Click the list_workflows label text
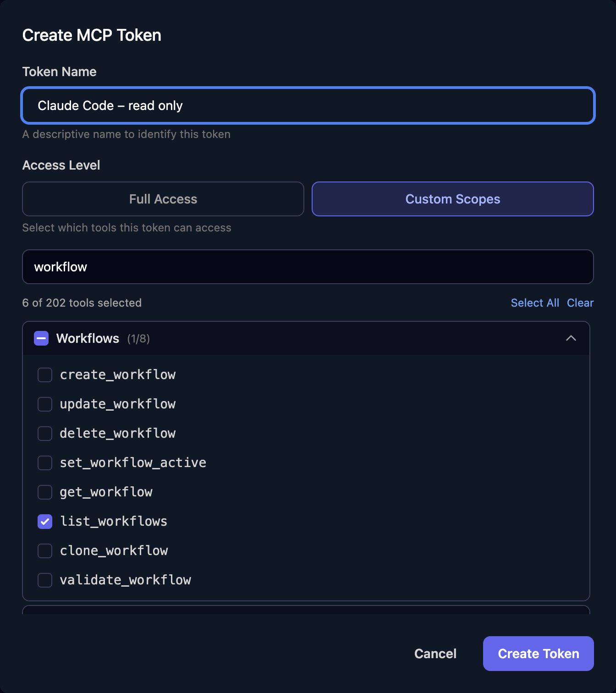This screenshot has height=693, width=616. [x=114, y=522]
